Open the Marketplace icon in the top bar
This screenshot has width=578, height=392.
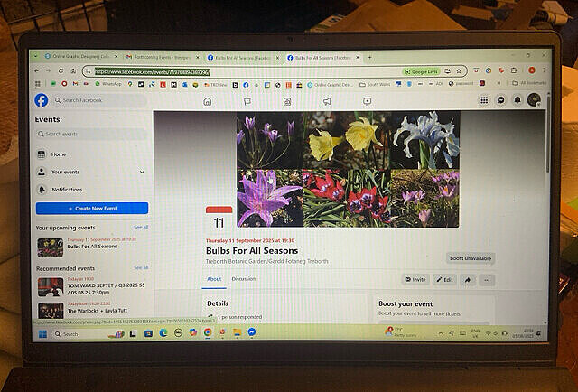pos(287,101)
